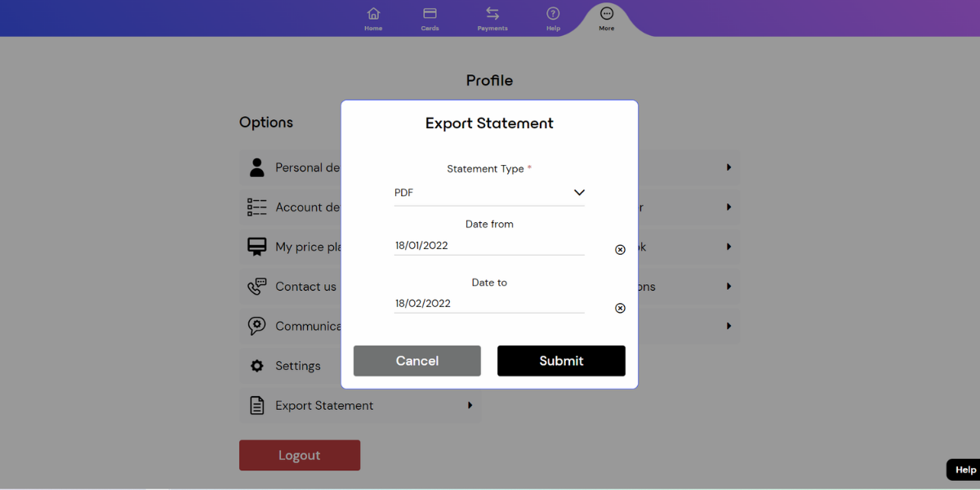980x490 pixels.
Task: Click the My price plan icon
Action: pos(257,247)
